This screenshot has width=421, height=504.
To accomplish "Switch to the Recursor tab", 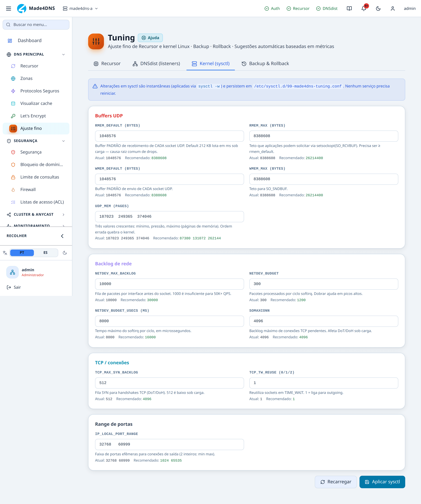I will [x=107, y=64].
